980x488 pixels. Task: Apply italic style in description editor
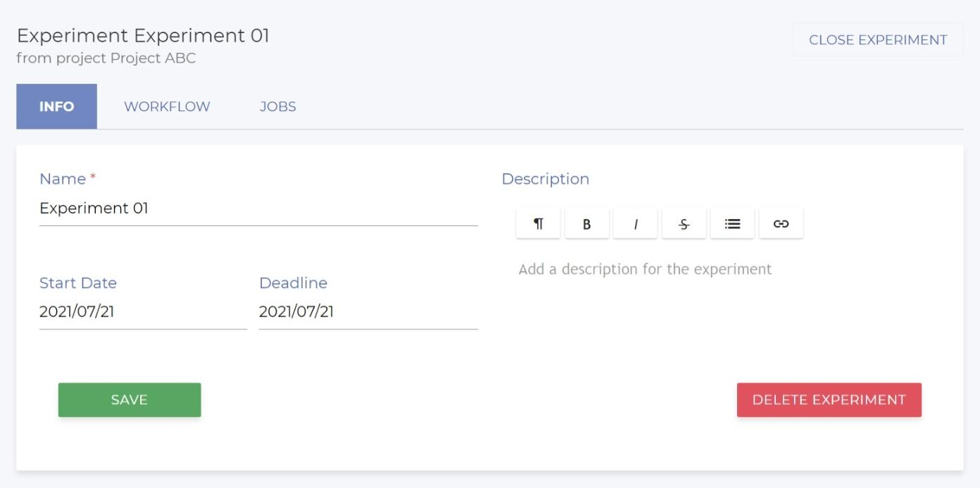635,224
